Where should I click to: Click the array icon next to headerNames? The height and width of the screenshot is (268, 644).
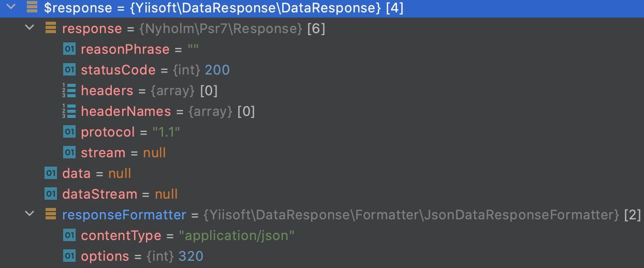[x=69, y=111]
